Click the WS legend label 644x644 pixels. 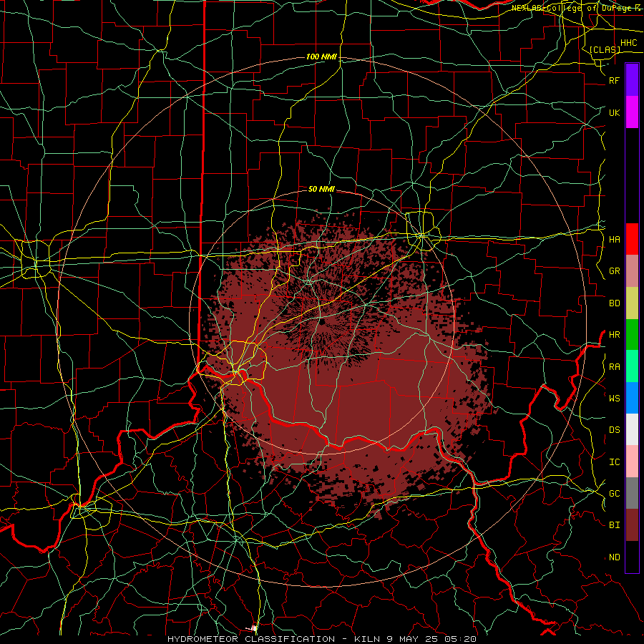coord(615,399)
